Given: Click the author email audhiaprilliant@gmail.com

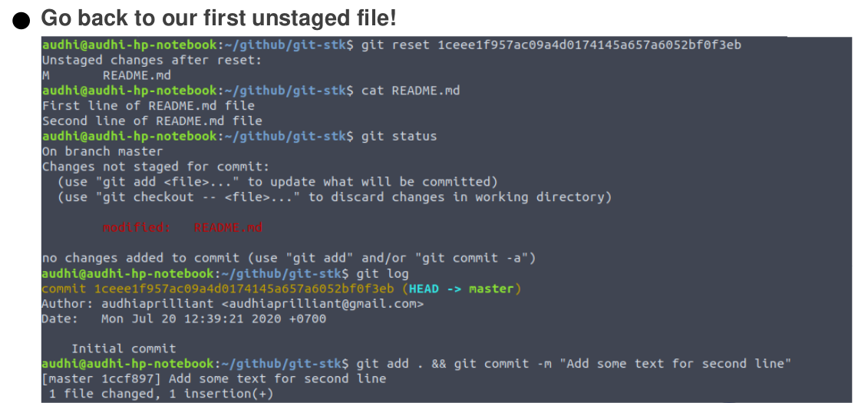Looking at the screenshot, I should click(316, 304).
